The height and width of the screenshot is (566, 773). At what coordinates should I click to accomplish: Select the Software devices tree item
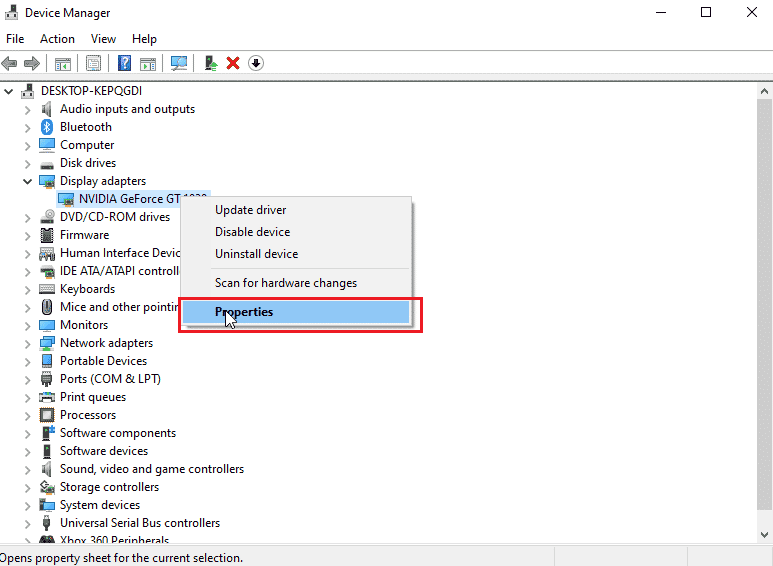[x=104, y=451]
